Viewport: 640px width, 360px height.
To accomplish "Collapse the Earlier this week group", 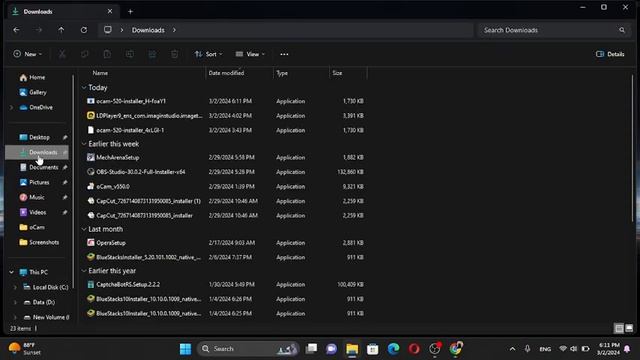I will 84,144.
